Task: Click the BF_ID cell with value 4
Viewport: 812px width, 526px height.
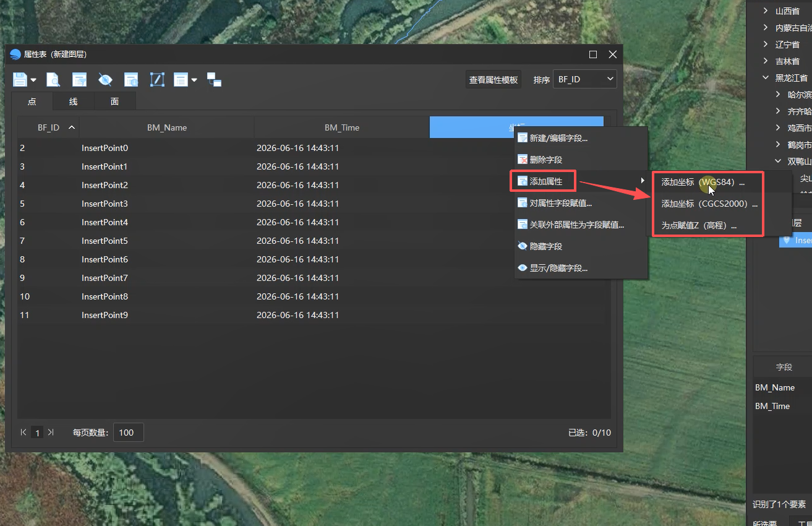Action: coord(48,185)
